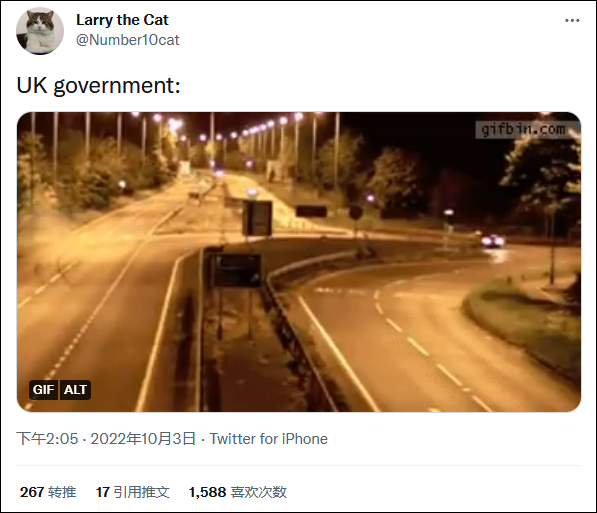
Task: Click the GIF badge on media
Action: tap(43, 390)
